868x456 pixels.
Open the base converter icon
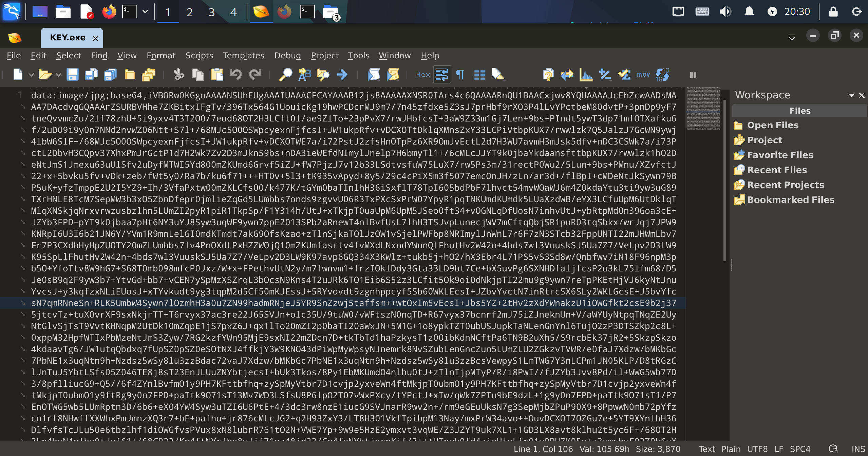[662, 74]
